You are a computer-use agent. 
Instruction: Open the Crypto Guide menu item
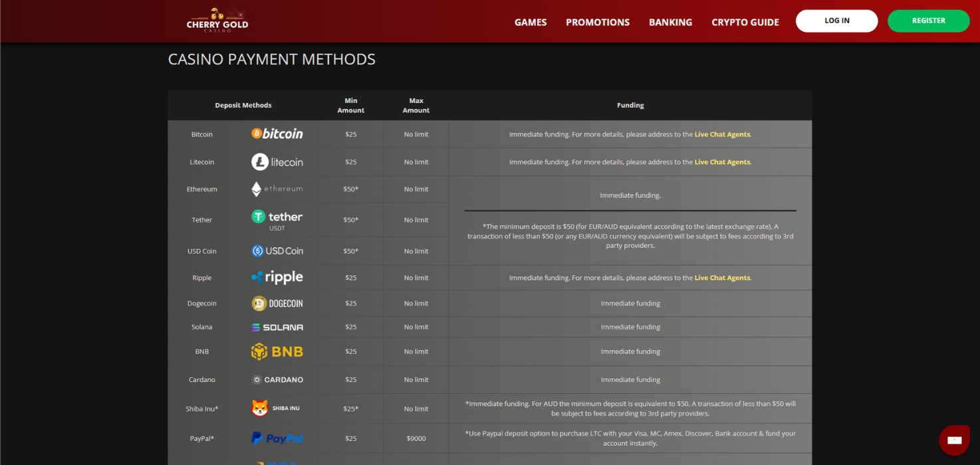point(745,22)
